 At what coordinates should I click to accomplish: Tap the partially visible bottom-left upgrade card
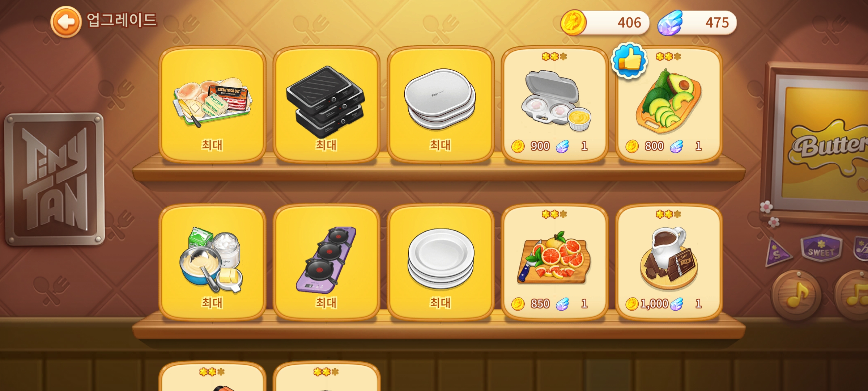point(212,377)
